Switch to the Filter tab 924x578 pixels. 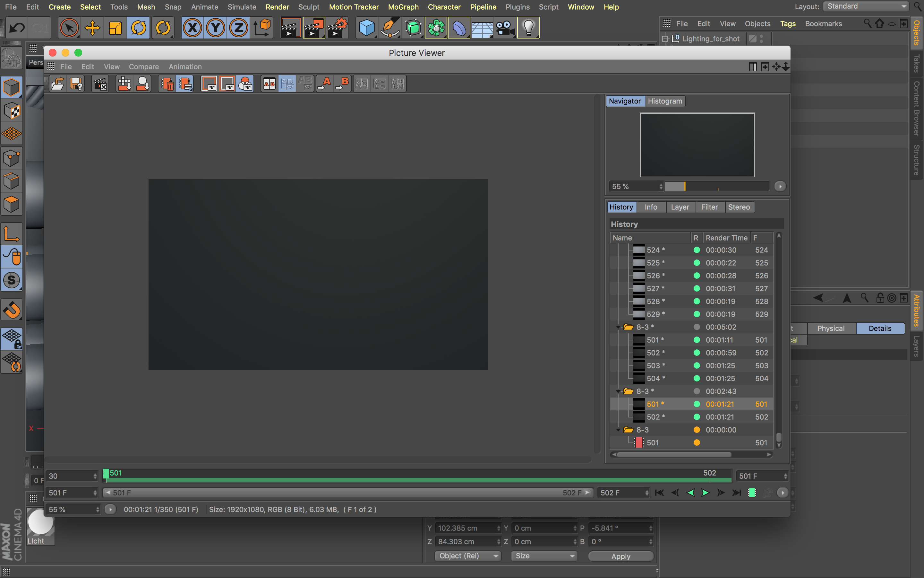tap(709, 207)
